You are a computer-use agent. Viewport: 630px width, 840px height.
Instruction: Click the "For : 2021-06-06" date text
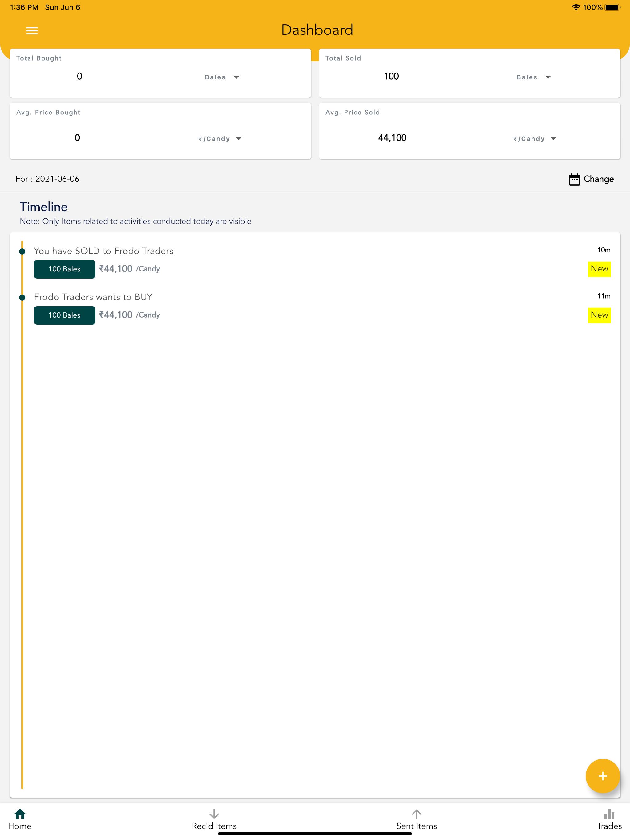pyautogui.click(x=47, y=179)
